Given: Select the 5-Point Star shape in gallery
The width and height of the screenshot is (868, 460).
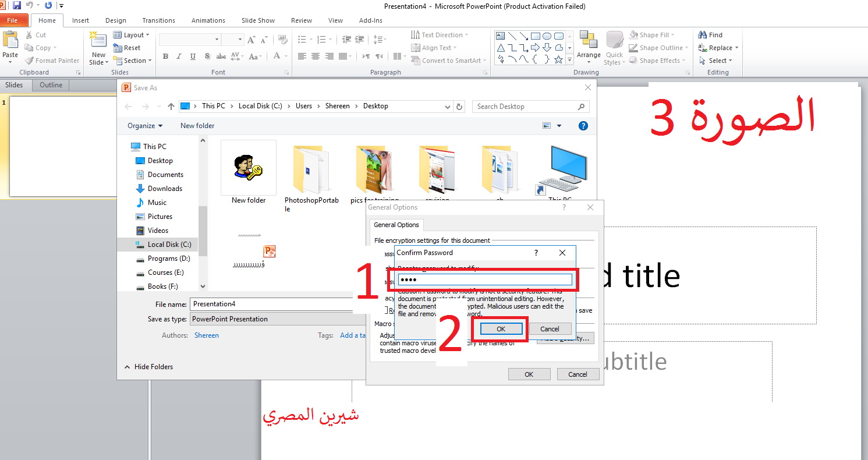Looking at the screenshot, I should pos(559,59).
